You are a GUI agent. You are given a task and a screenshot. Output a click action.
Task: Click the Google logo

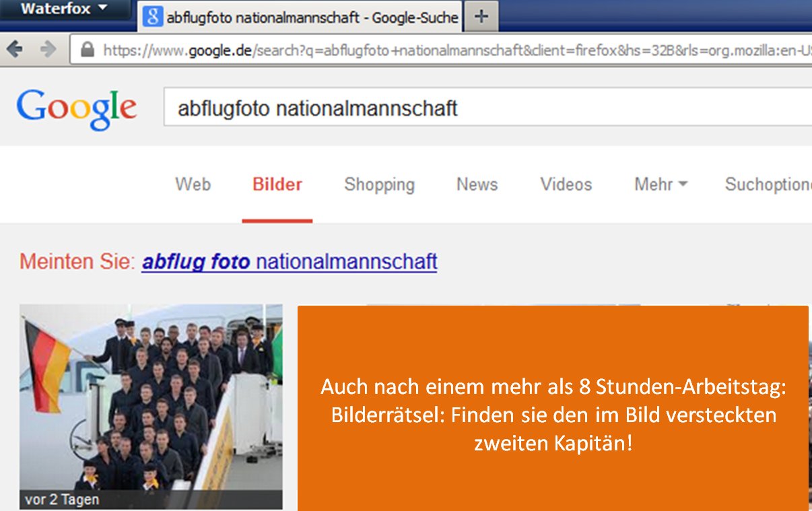pyautogui.click(x=76, y=107)
